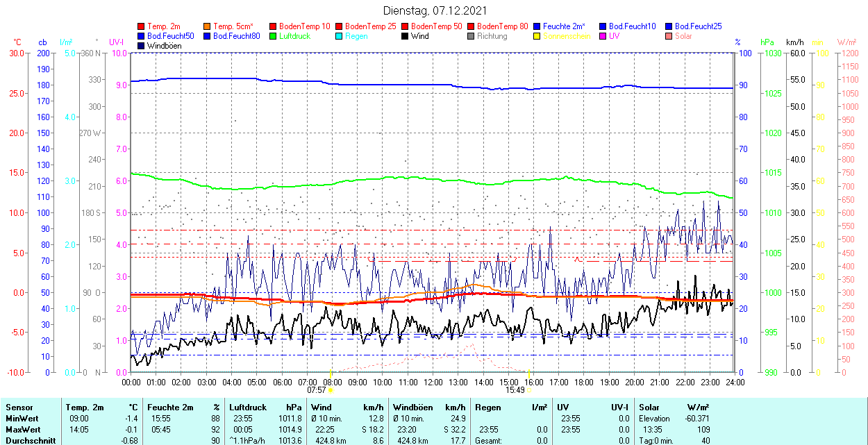Click the green Luftdruck legend square
Screen dimensions: 868x445
[x=274, y=36]
